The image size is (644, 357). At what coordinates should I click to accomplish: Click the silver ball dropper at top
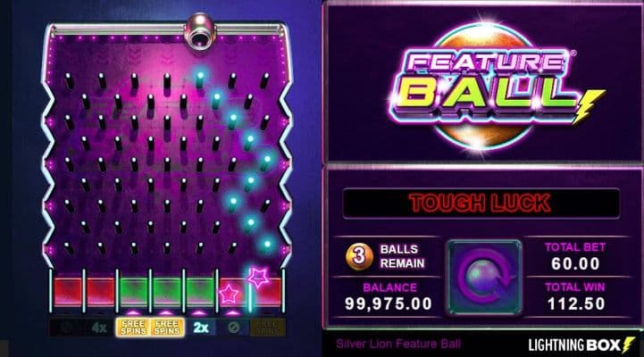click(x=199, y=31)
